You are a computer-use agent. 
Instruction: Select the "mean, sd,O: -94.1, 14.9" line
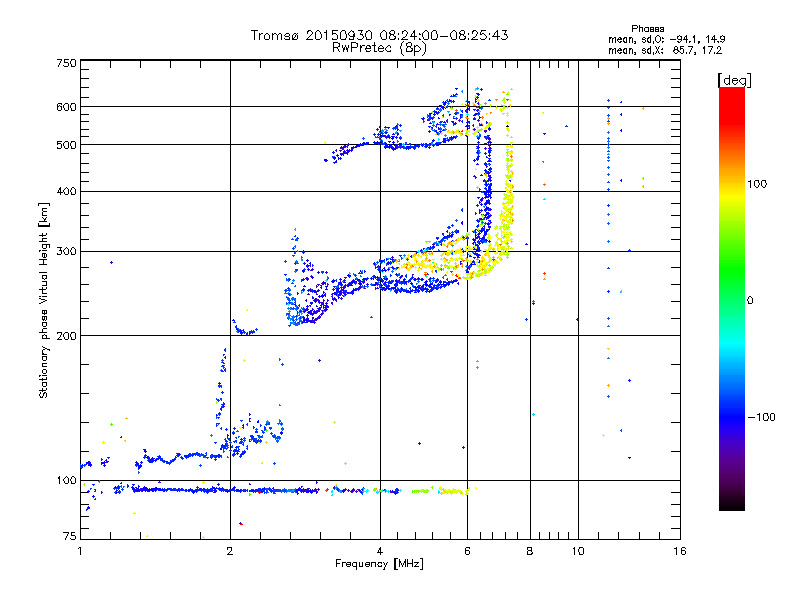point(666,39)
